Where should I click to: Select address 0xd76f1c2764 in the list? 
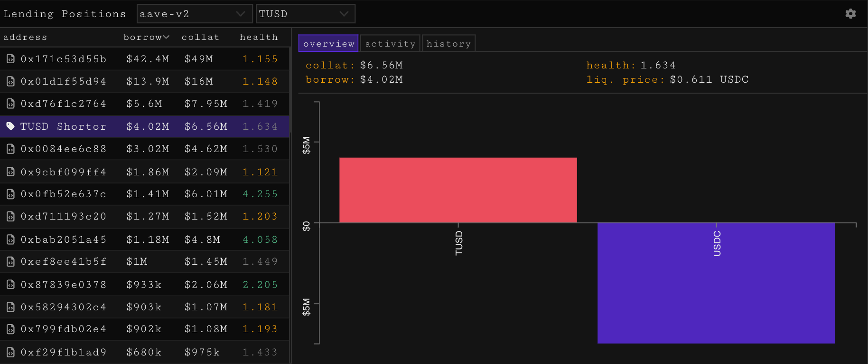(64, 104)
